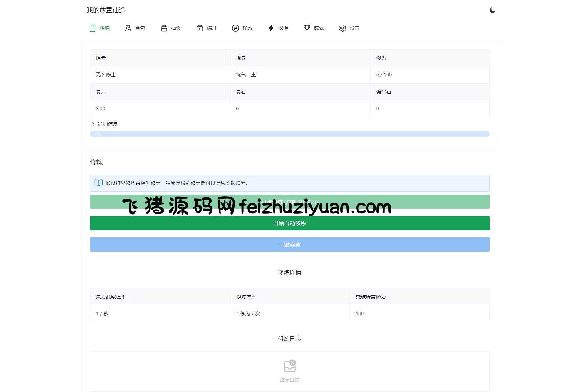Click the 详细信息 label text
The height and width of the screenshot is (392, 581).
(x=108, y=124)
